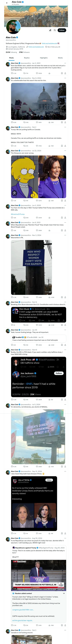Like the Jan 3, 2021 Biden post

point(37,73)
